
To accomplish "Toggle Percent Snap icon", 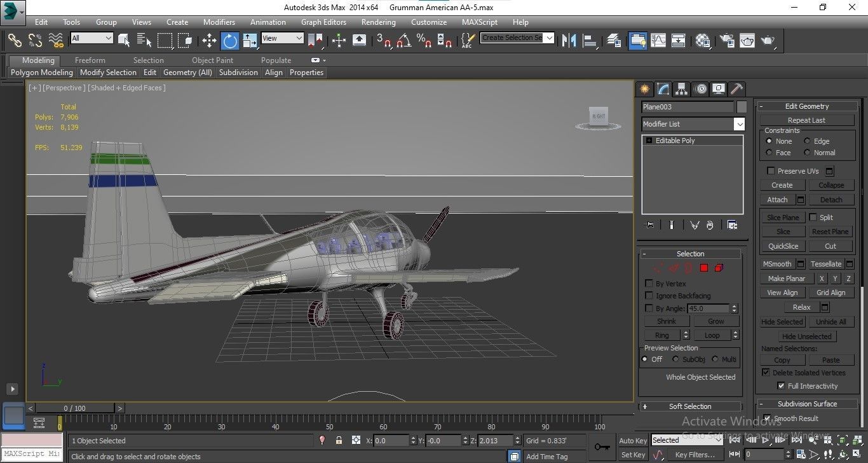I will pyautogui.click(x=424, y=40).
